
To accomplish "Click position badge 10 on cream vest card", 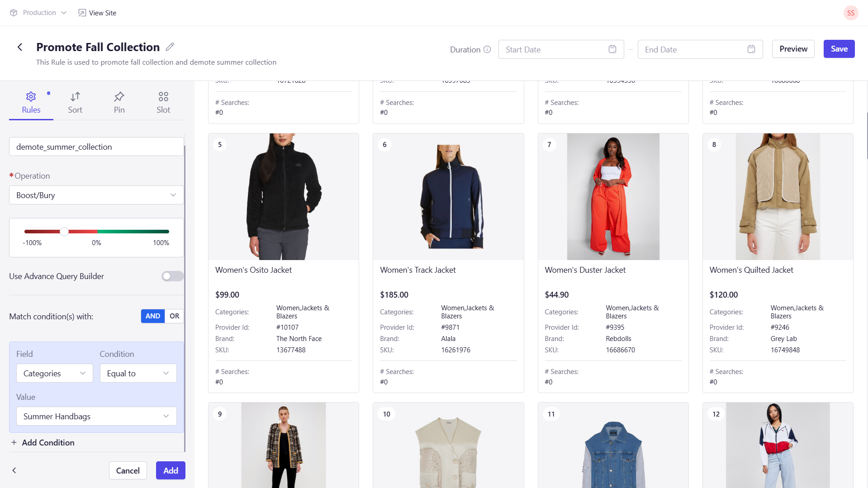I will pyautogui.click(x=386, y=414).
